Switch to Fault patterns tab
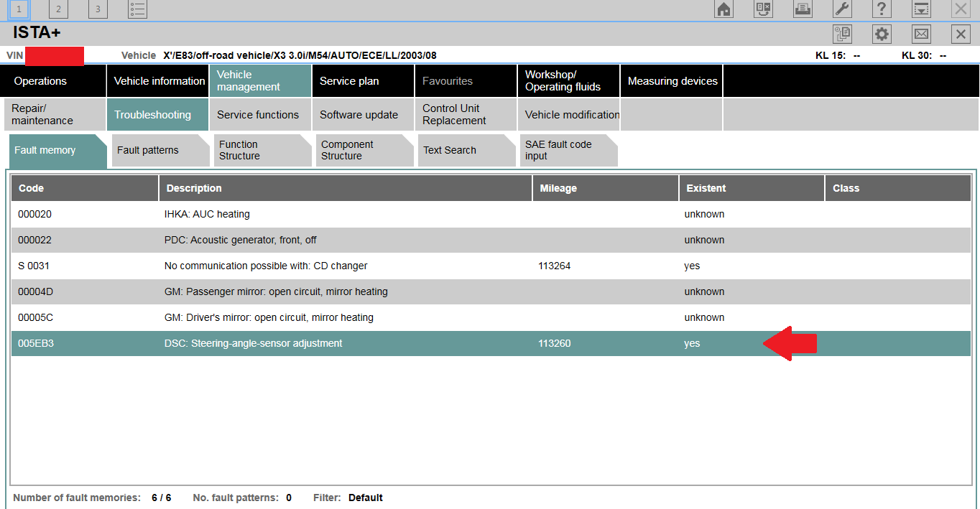This screenshot has width=980, height=509. pyautogui.click(x=160, y=151)
